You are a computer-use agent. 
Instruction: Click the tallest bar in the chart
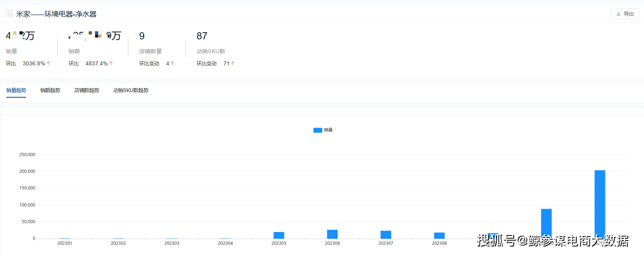click(x=600, y=204)
